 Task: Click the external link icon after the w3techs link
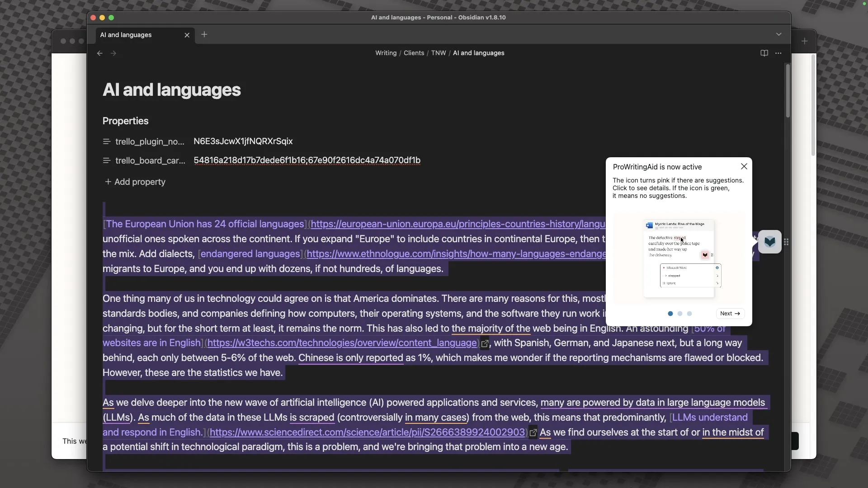coord(485,344)
